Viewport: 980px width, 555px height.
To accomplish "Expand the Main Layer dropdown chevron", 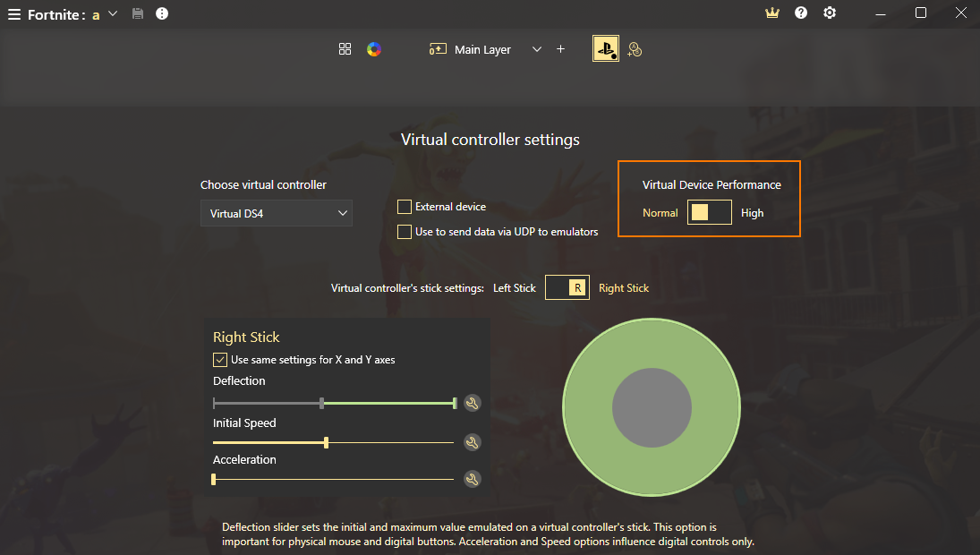I will pos(537,49).
